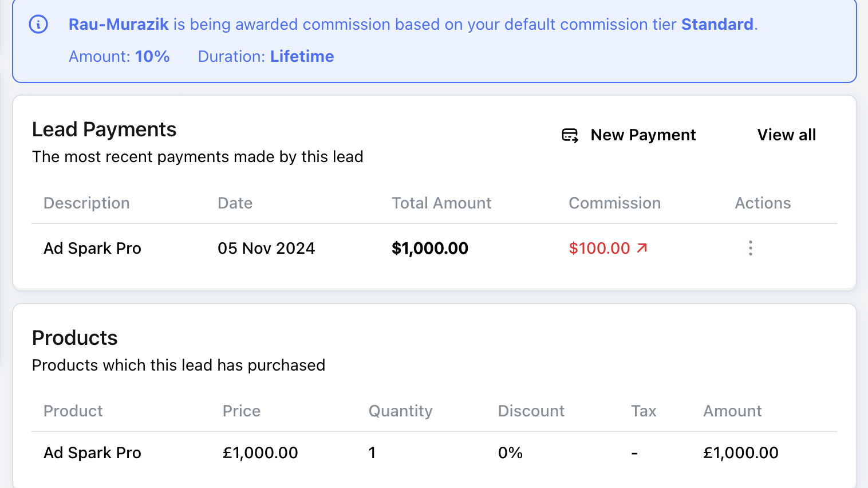Open the $100.00 commission link

[x=599, y=249]
